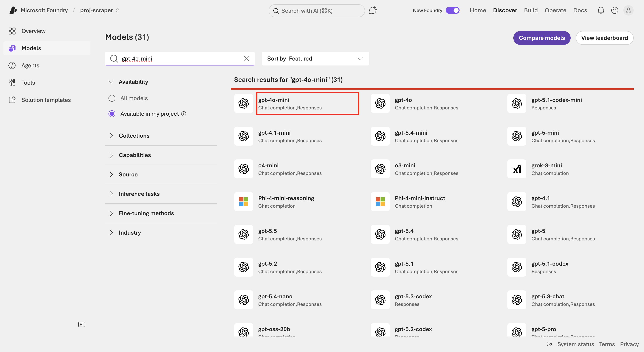Screen dimensions: 644x352
Task: Open the gpt-5.4 model name
Action: coord(404,231)
